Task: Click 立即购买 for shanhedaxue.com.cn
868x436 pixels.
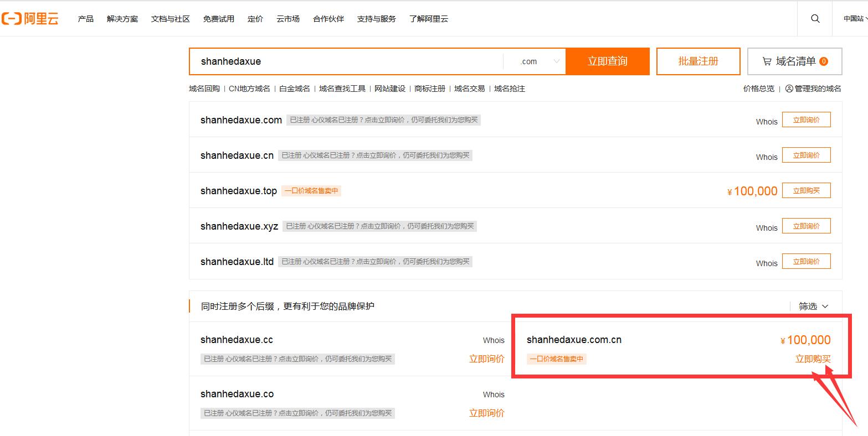Action: pos(813,359)
